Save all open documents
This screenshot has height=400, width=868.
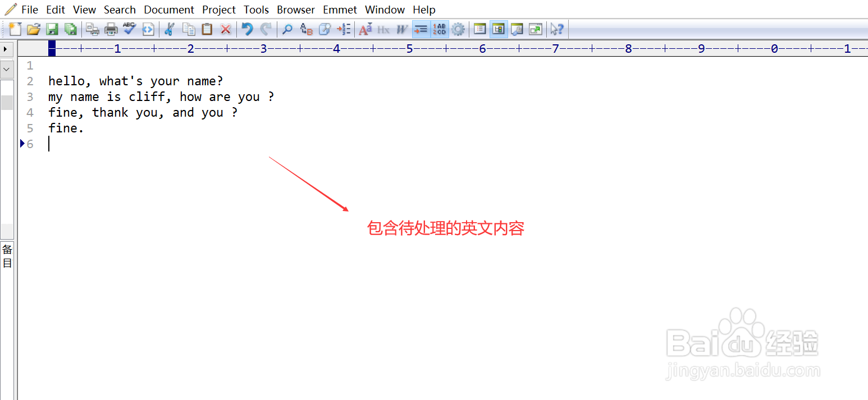coord(71,29)
